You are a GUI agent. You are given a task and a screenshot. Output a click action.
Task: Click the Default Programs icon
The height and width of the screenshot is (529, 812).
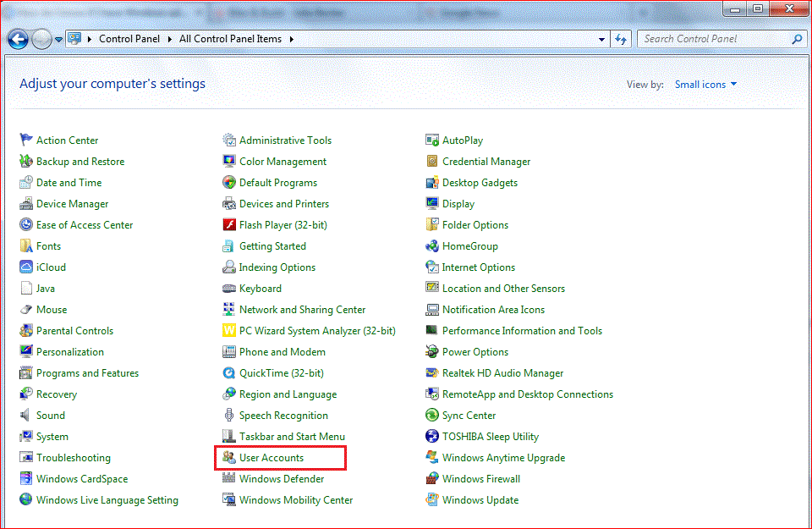tap(229, 182)
